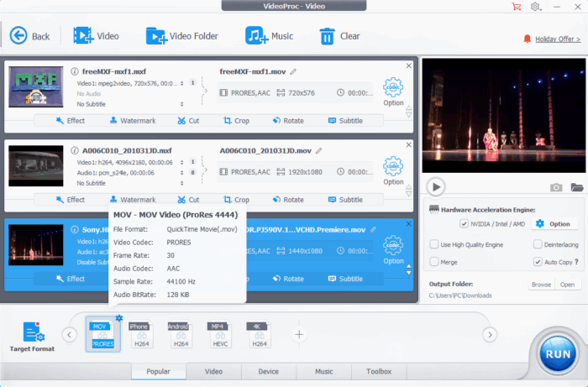588x387 pixels.
Task: Select MP4 HEVC format preset
Action: [220, 335]
